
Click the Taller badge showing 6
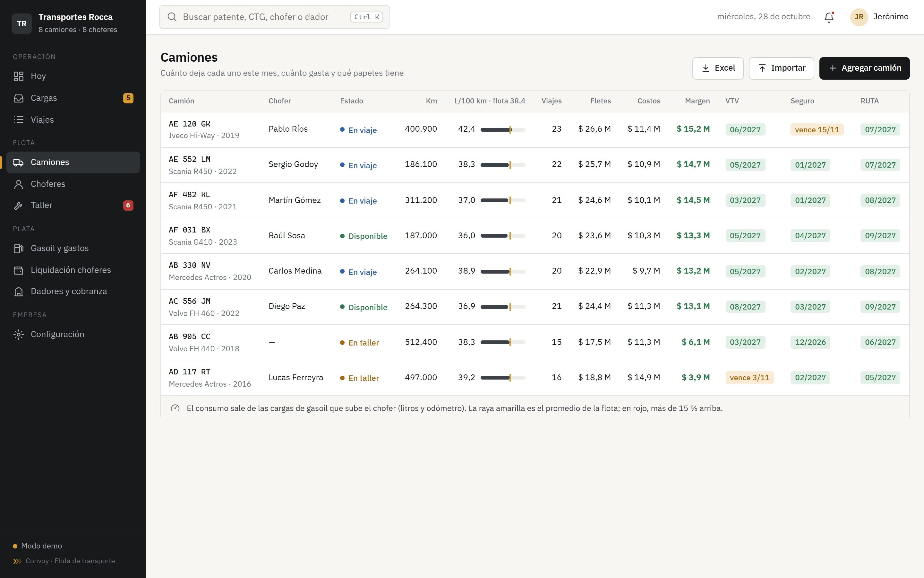[128, 205]
